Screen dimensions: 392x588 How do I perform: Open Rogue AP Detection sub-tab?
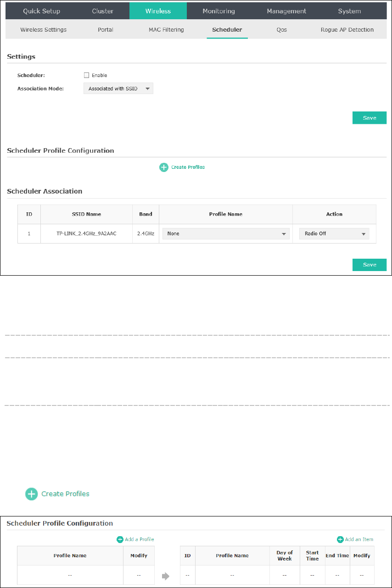347,30
